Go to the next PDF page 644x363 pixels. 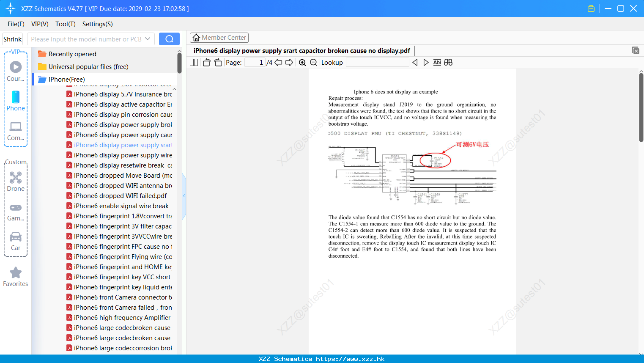pyautogui.click(x=289, y=62)
